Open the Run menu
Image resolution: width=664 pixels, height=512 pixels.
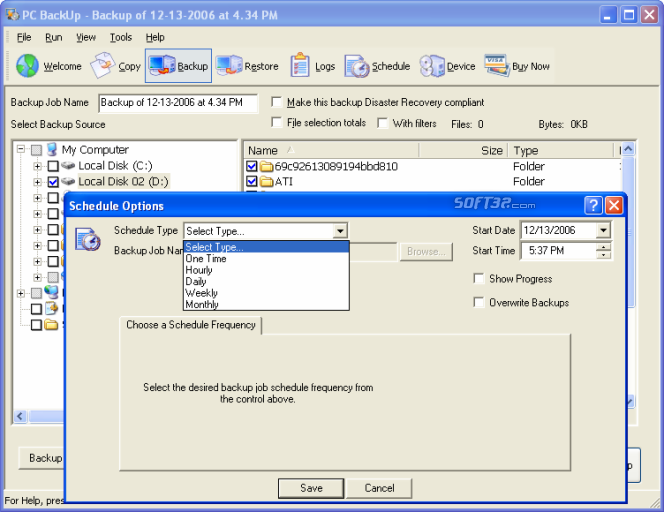tap(53, 37)
